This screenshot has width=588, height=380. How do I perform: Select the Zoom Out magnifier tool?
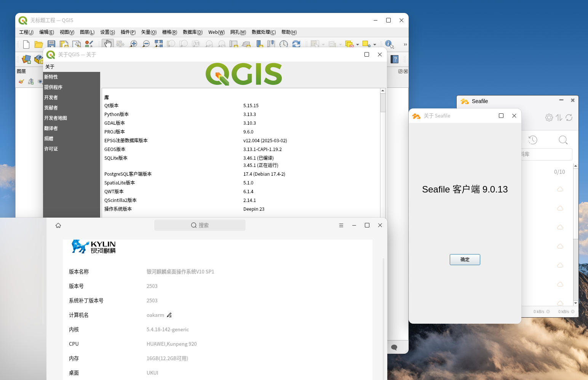pos(146,44)
